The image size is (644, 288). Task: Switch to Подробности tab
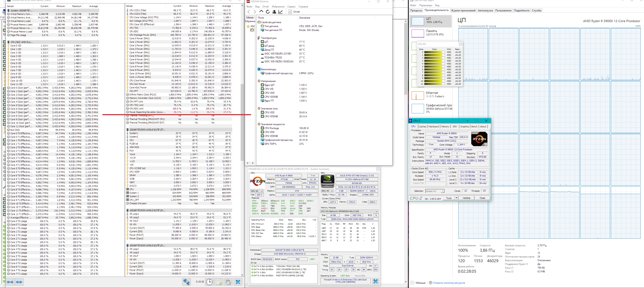[521, 11]
